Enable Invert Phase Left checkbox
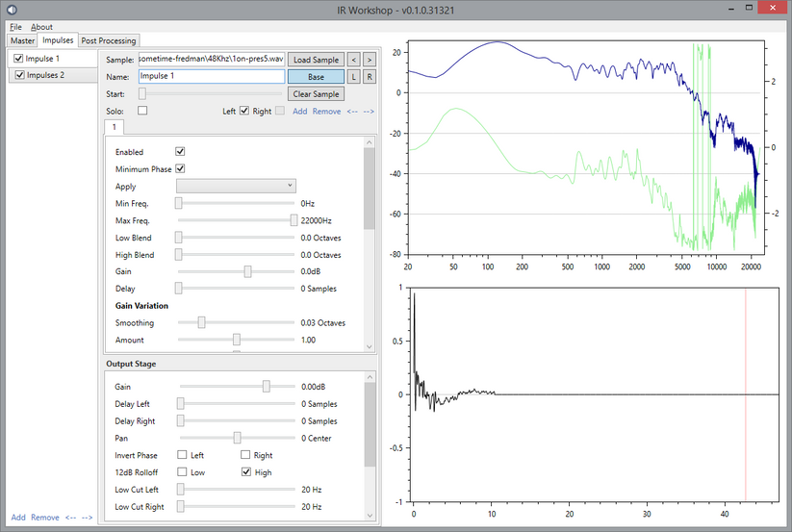Screen dimensions: 792x532 point(182,455)
